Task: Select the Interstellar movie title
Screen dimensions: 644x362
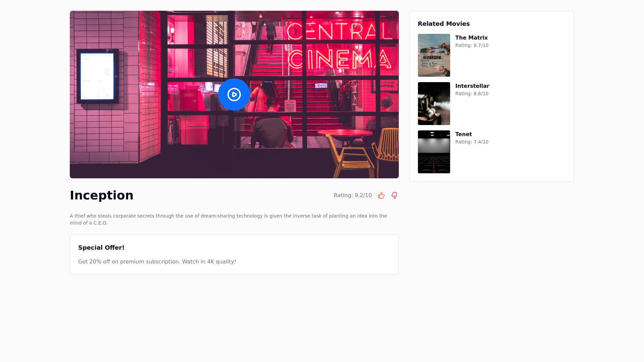Action: click(472, 86)
